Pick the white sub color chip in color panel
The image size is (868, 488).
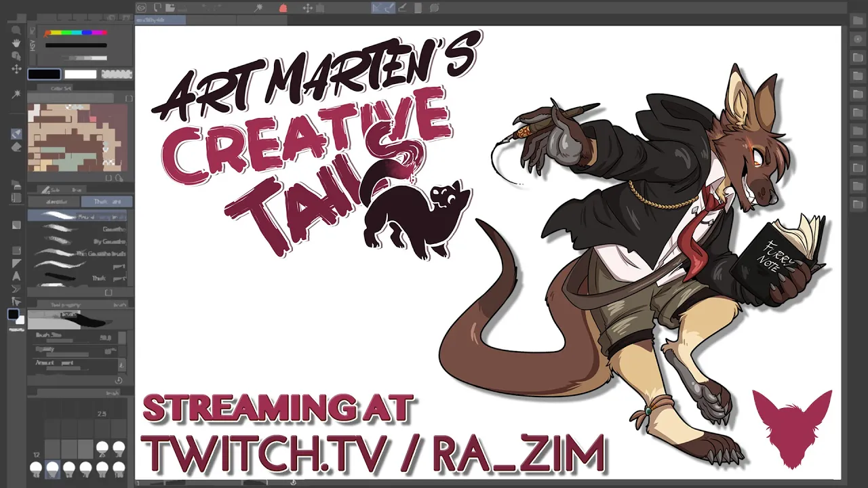[x=81, y=74]
